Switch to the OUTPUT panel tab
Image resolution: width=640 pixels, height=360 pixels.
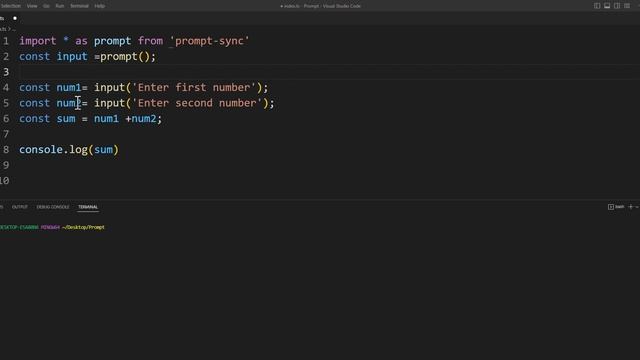tap(20, 207)
